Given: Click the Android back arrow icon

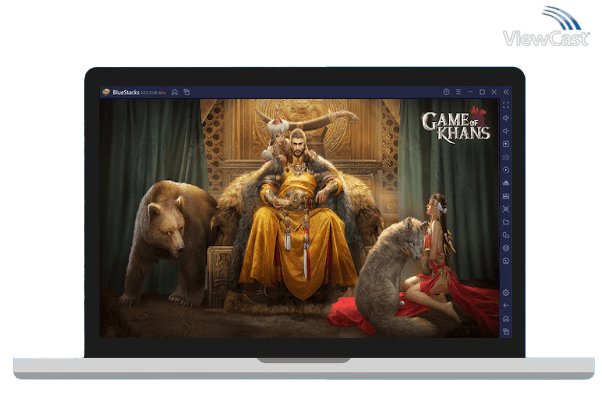Looking at the screenshot, I should tap(506, 305).
